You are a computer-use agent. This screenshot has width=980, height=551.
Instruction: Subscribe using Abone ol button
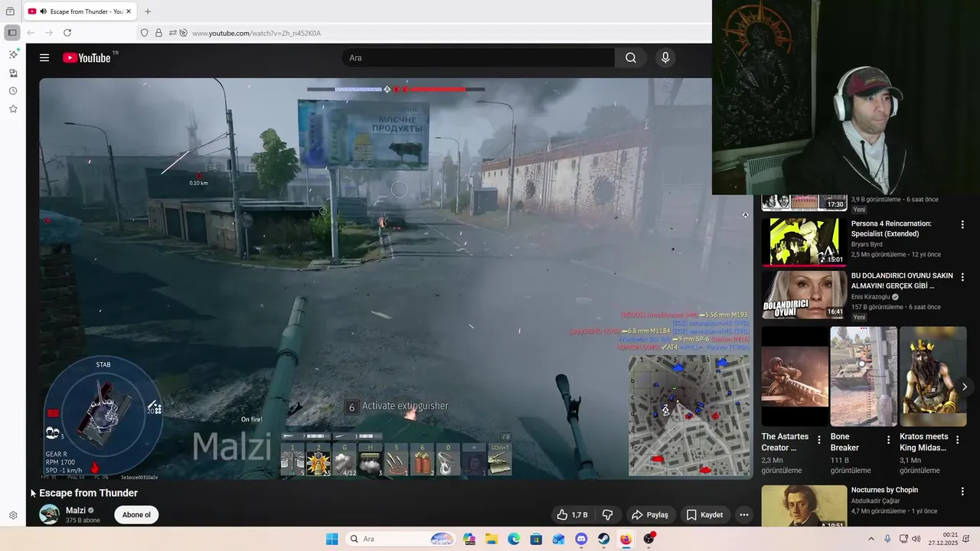coord(136,515)
